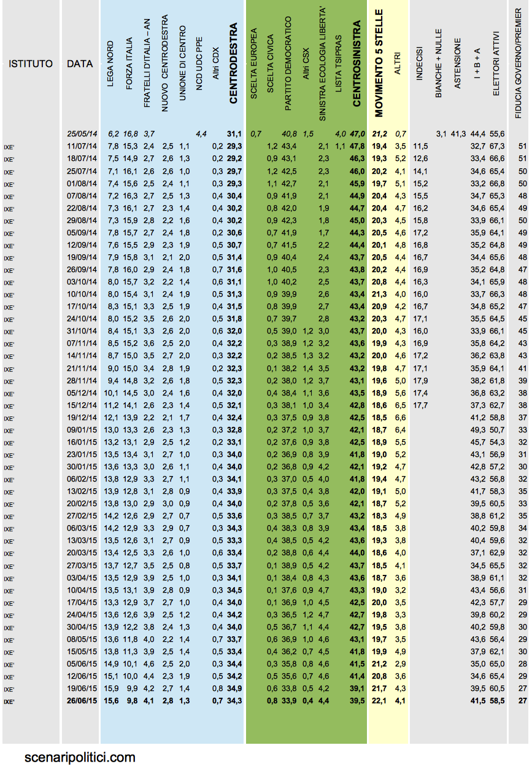532x772 pixels.
Task: Select the FORZA ITALIA column header
Action: [x=129, y=61]
